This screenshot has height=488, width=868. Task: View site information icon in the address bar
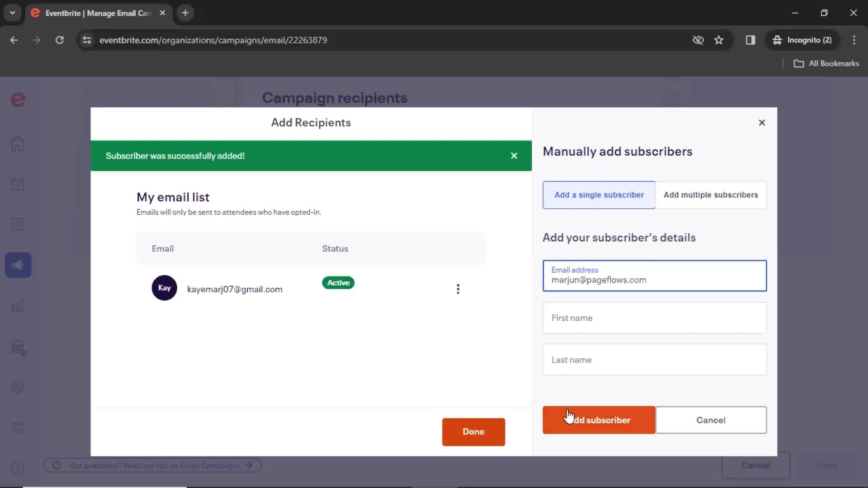[87, 40]
